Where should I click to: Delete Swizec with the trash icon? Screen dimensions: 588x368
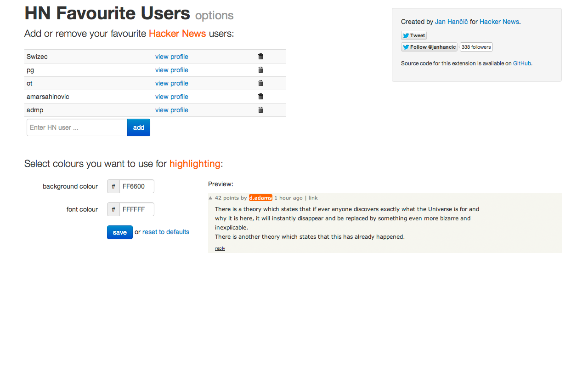tap(260, 57)
